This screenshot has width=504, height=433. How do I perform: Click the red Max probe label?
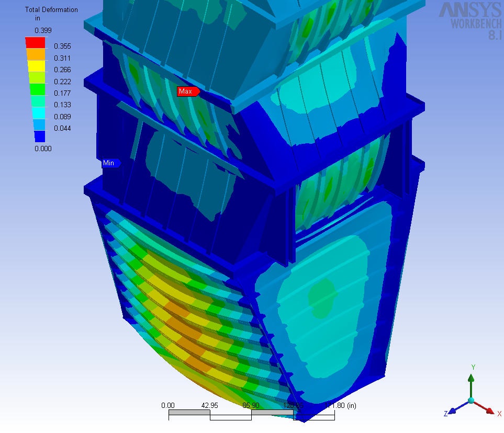[x=186, y=92]
